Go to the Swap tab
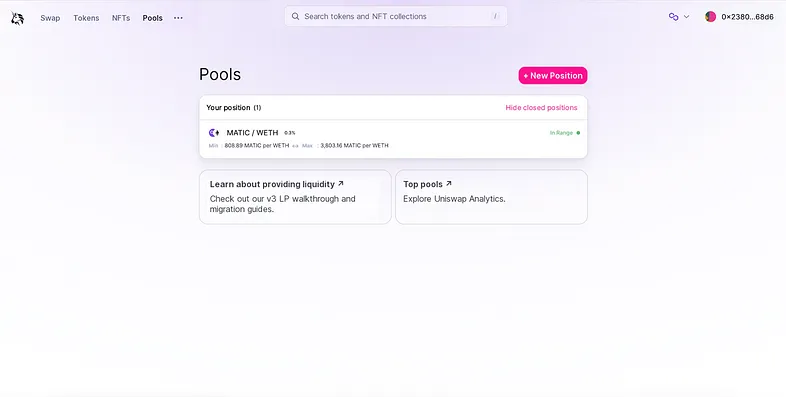 50,18
